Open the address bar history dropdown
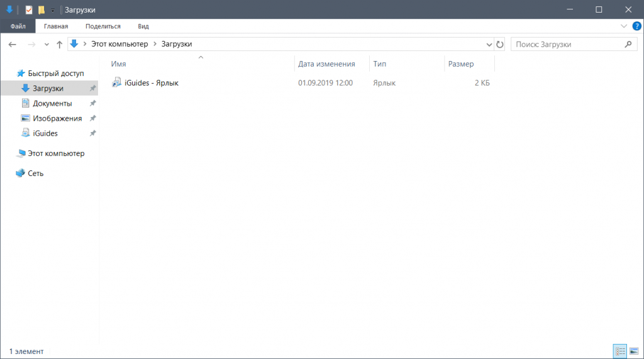This screenshot has width=644, height=359. 490,45
